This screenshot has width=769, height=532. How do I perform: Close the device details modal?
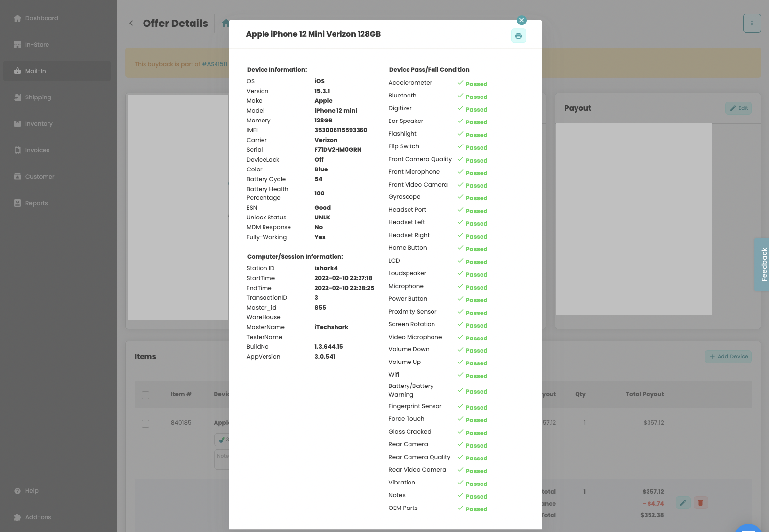click(522, 20)
